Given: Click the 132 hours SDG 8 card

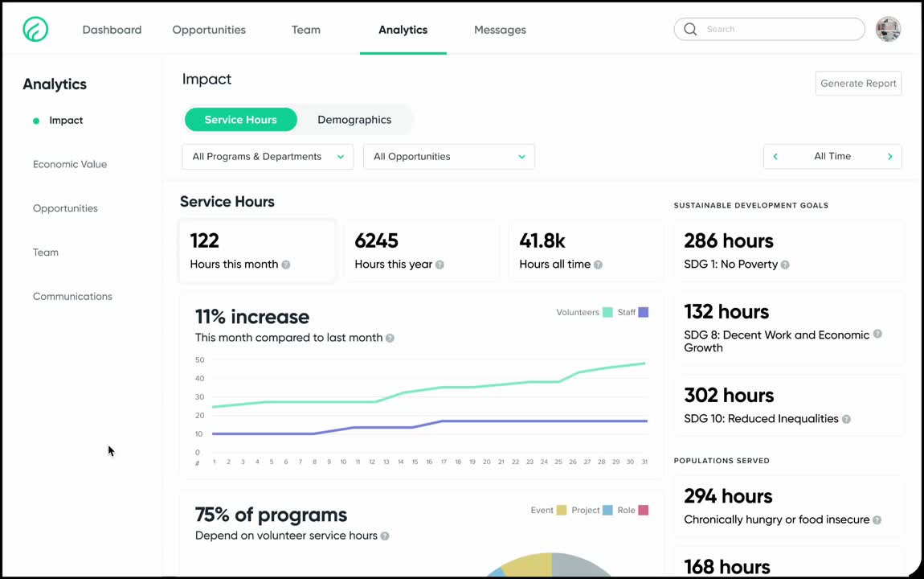Looking at the screenshot, I should (789, 328).
